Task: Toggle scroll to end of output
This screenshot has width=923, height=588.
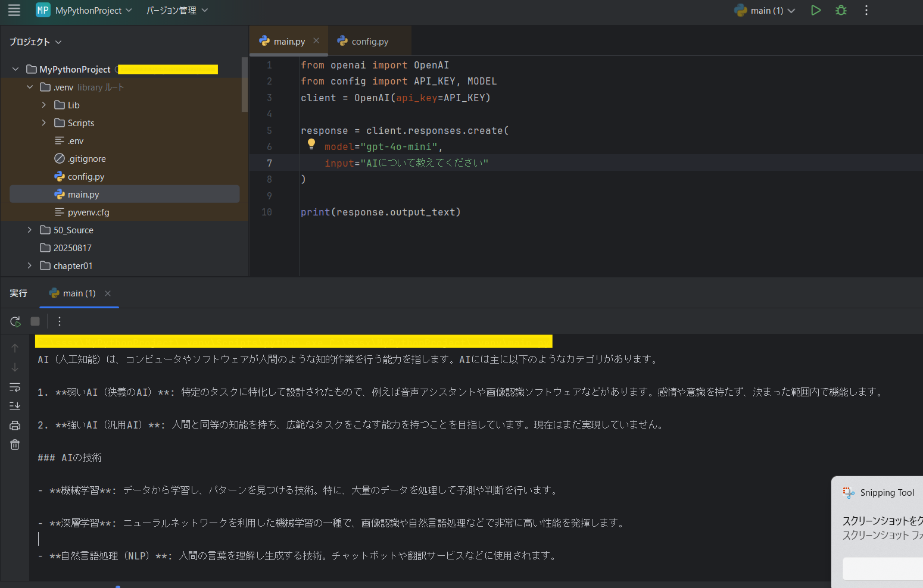Action: tap(15, 406)
